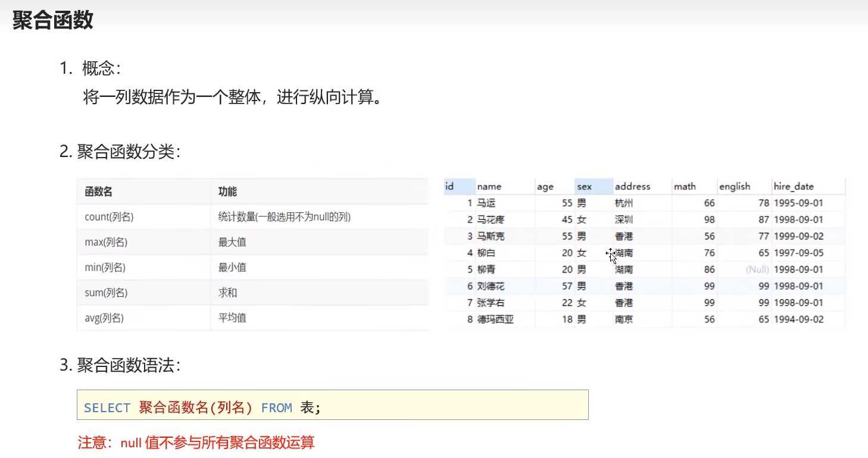
Task: Click the english column header
Action: pyautogui.click(x=735, y=187)
